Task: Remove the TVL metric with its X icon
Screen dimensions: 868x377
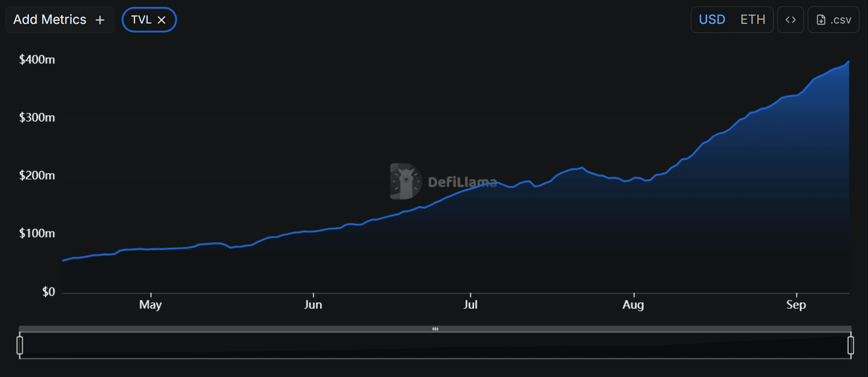Action: click(x=162, y=20)
